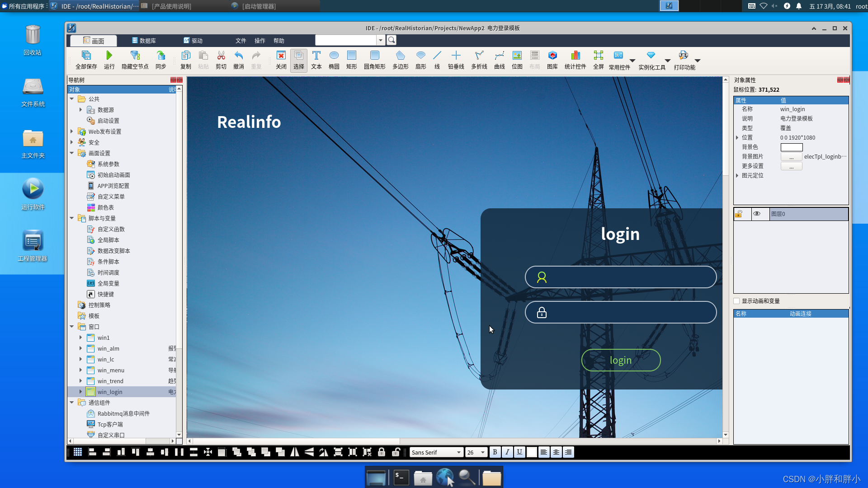The height and width of the screenshot is (488, 868).
Task: Click the 背景色 white color swatch
Action: pyautogui.click(x=791, y=147)
